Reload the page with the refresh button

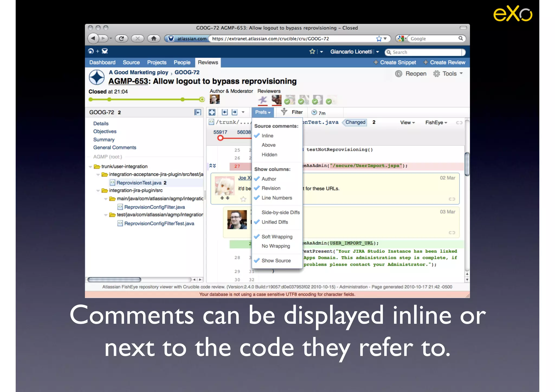pos(121,38)
